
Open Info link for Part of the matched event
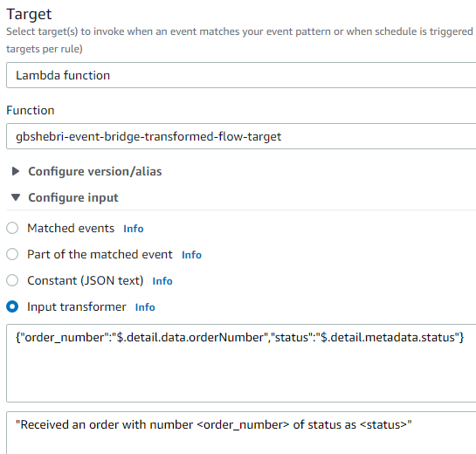[x=191, y=255]
